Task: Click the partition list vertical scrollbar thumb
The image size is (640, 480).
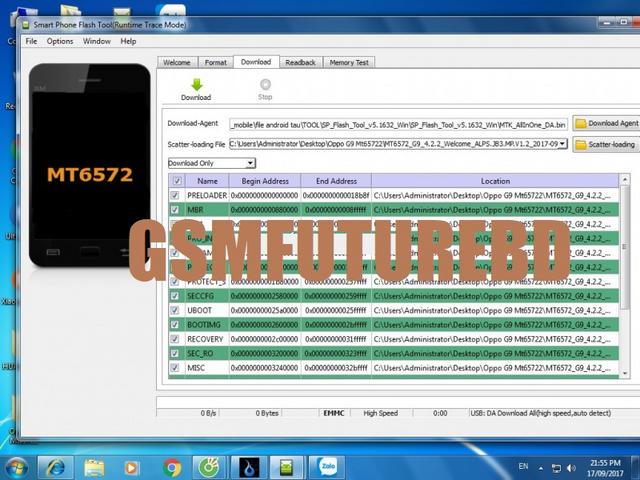Action: (x=624, y=247)
